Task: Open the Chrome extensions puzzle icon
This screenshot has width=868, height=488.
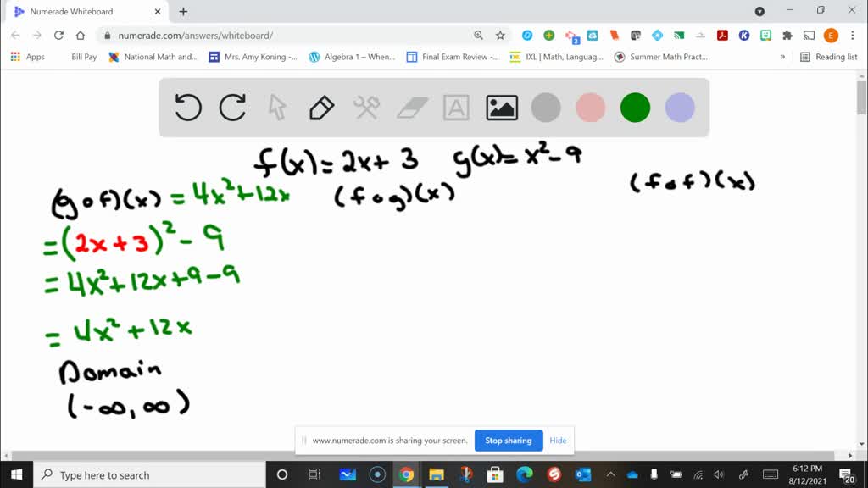Action: click(787, 36)
